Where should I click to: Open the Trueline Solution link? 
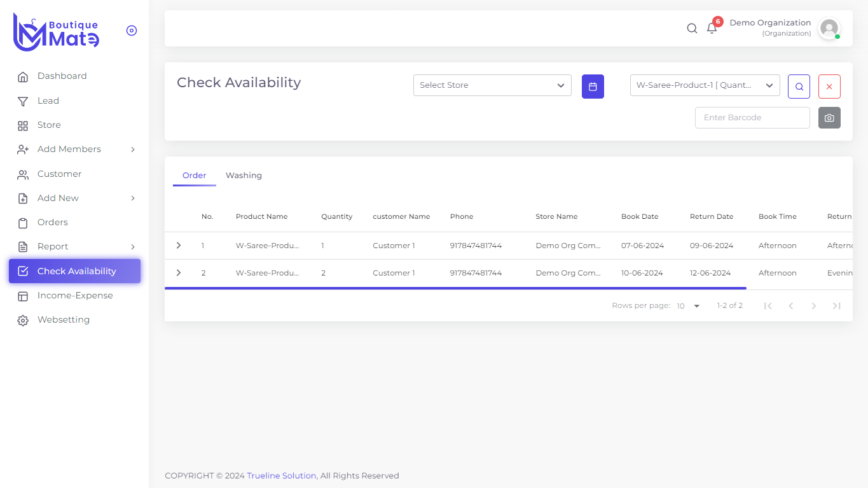(282, 476)
